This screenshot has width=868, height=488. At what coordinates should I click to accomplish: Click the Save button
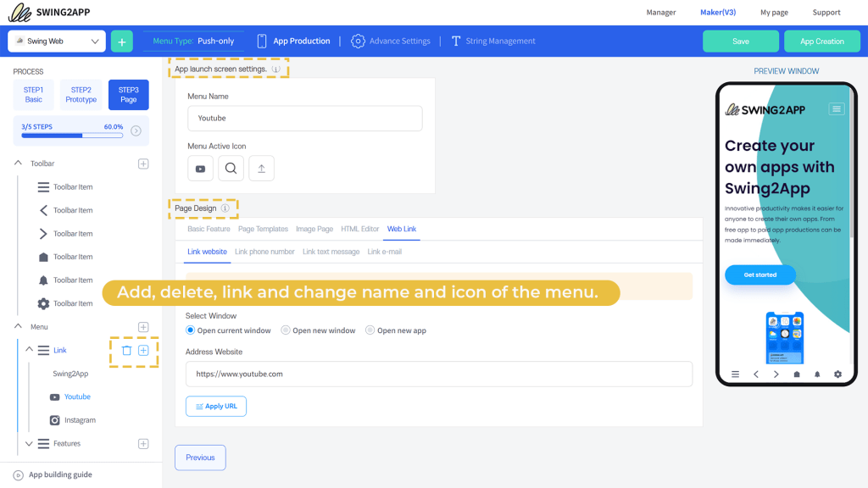[741, 42]
